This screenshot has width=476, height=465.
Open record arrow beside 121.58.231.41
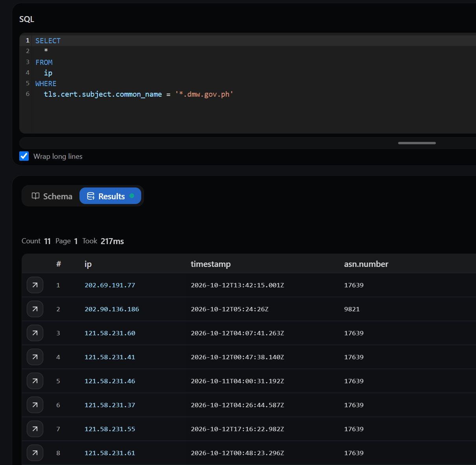click(35, 357)
